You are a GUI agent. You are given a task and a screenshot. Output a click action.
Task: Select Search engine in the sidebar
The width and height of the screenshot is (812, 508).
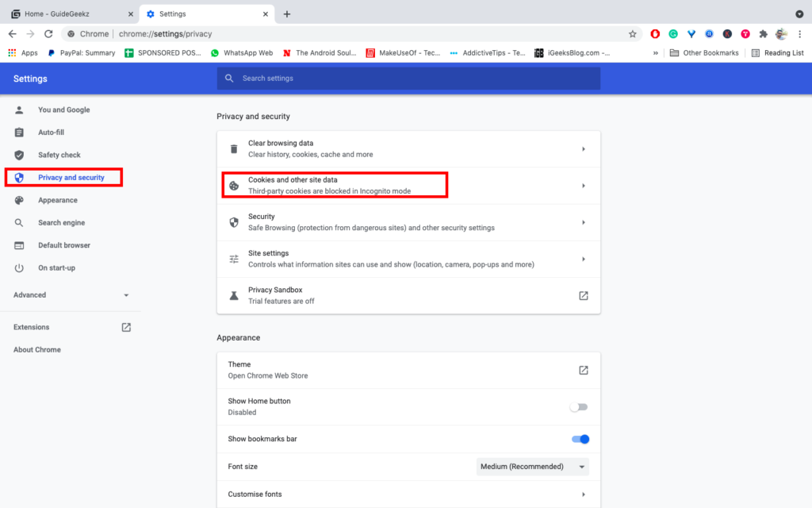[x=61, y=222]
